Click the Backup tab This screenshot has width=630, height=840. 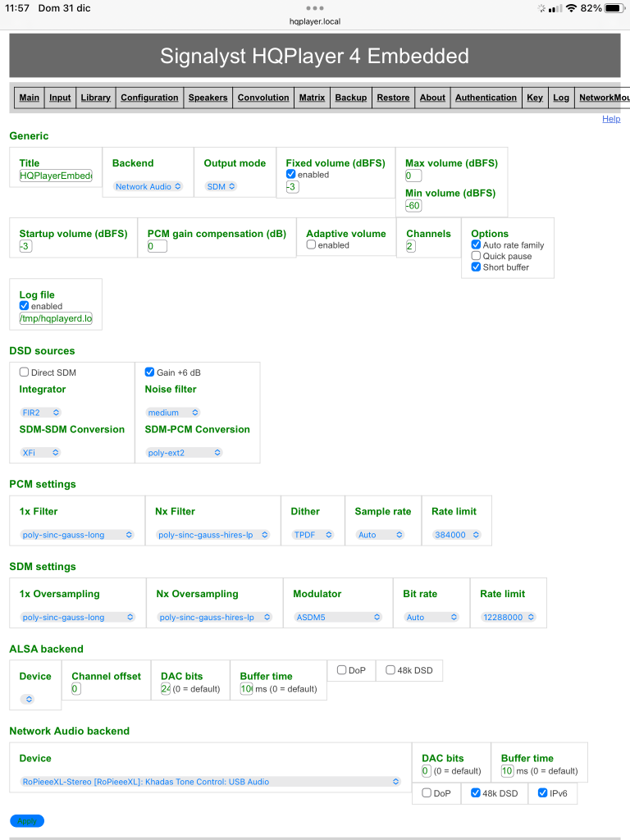351,98
